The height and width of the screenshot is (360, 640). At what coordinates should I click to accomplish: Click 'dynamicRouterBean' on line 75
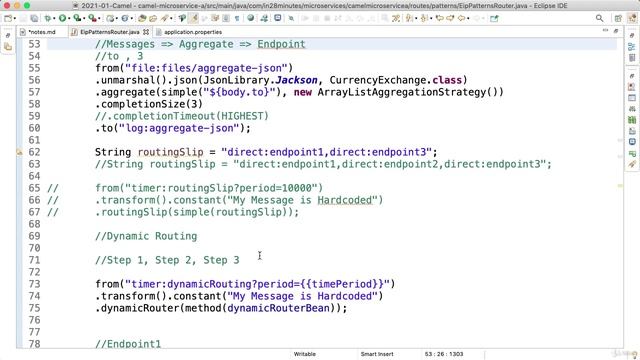tap(278, 308)
